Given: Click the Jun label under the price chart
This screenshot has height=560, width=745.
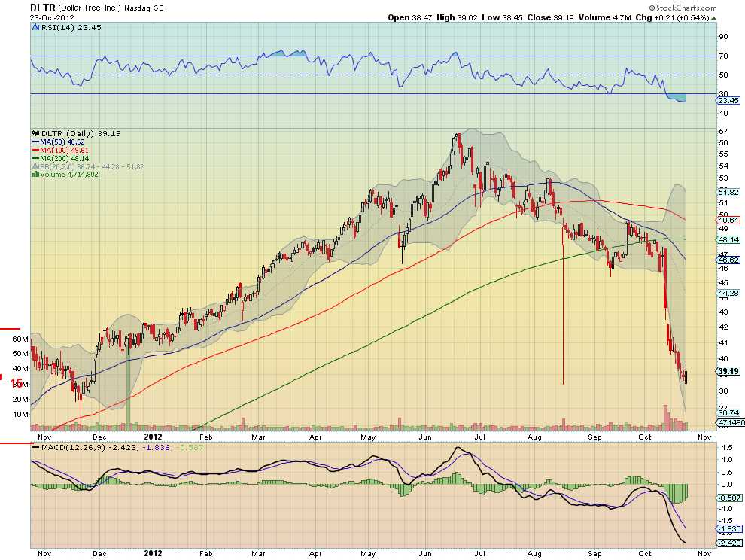Looking at the screenshot, I should [424, 437].
